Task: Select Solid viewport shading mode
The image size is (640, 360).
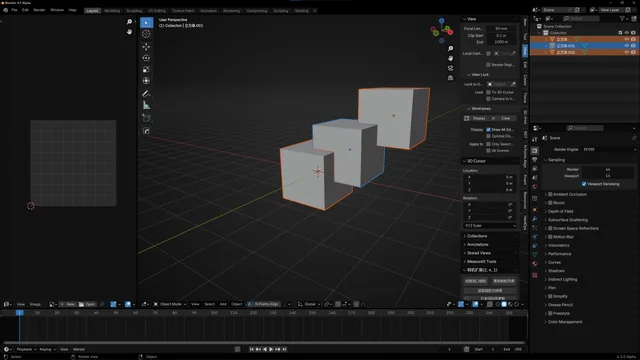Action: coord(504,304)
